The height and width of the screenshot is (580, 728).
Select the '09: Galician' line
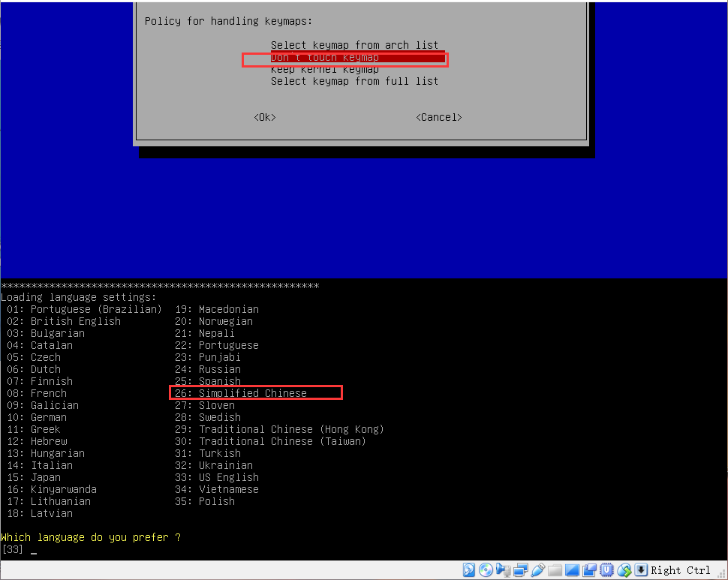click(x=43, y=405)
